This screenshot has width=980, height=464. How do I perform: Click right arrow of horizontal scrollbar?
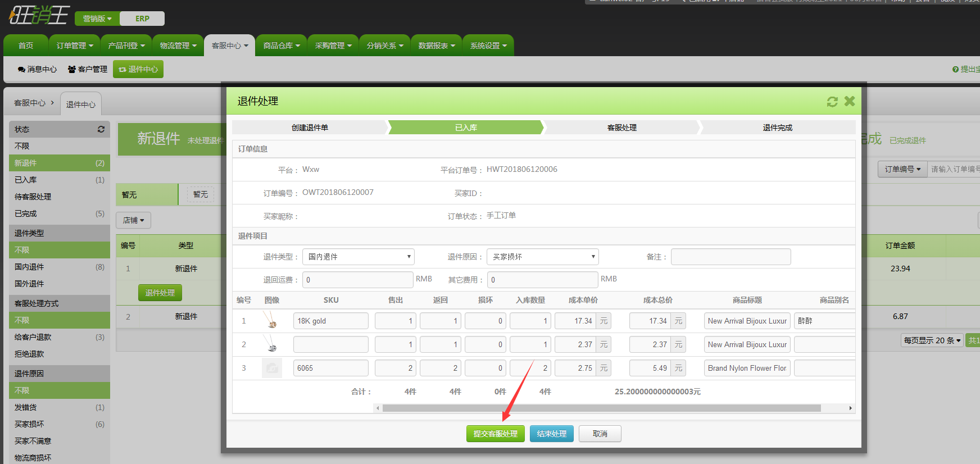click(851, 408)
